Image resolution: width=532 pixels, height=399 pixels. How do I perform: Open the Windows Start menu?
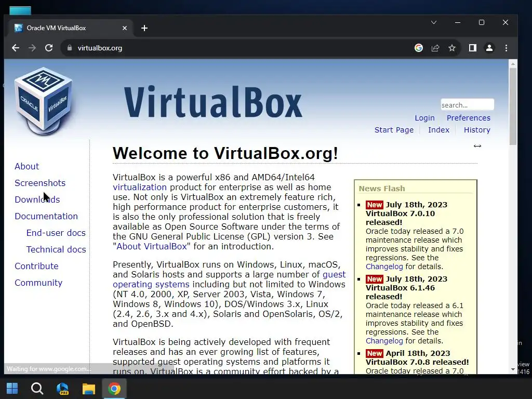(12, 389)
